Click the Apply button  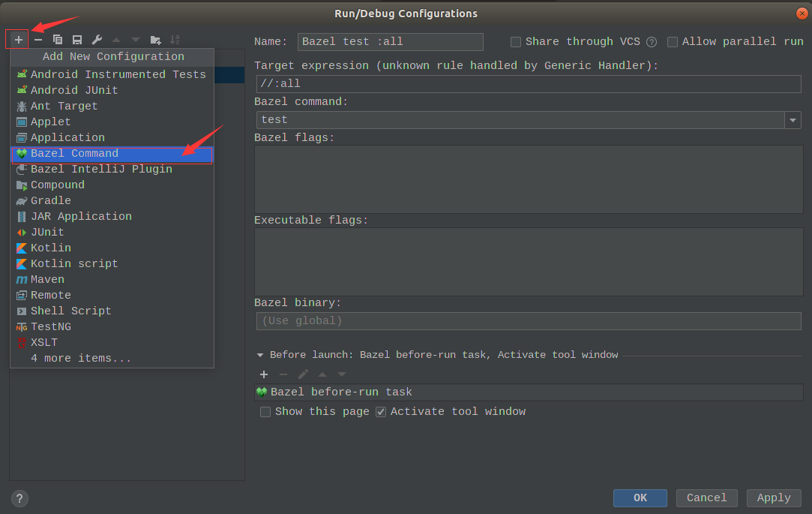pyautogui.click(x=774, y=497)
